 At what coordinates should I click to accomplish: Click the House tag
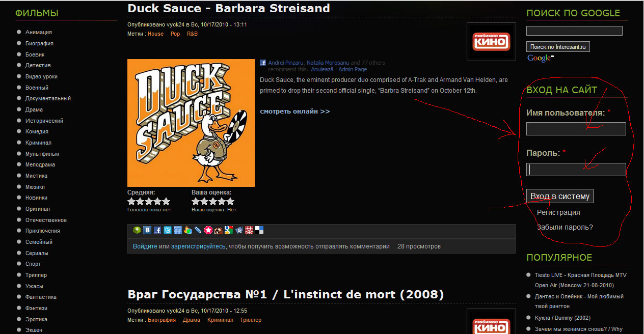point(156,34)
